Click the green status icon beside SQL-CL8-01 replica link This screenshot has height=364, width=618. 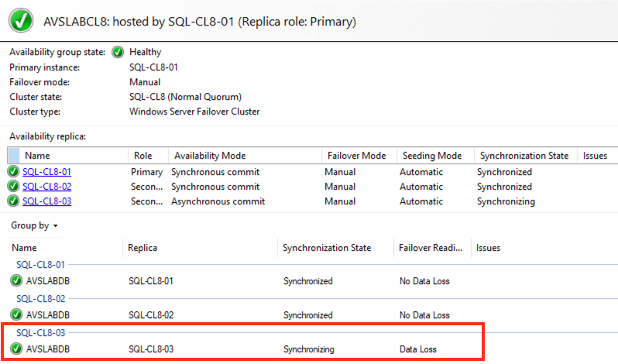point(13,172)
